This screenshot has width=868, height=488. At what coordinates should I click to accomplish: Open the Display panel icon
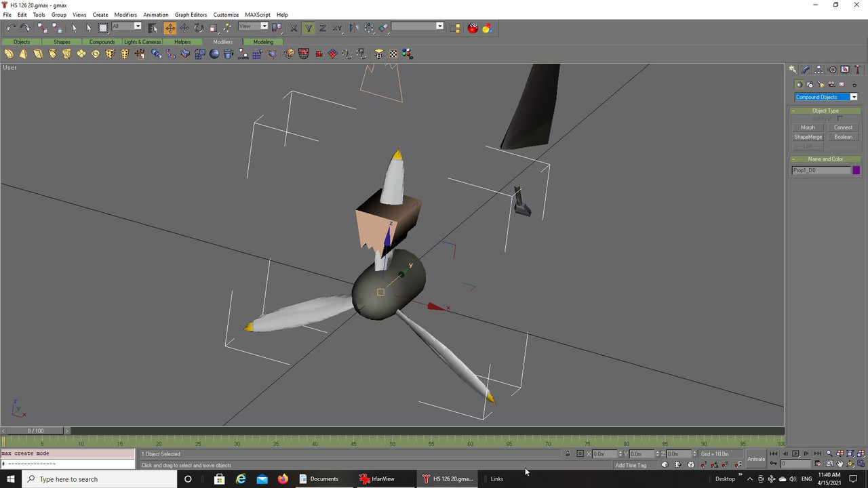[845, 69]
